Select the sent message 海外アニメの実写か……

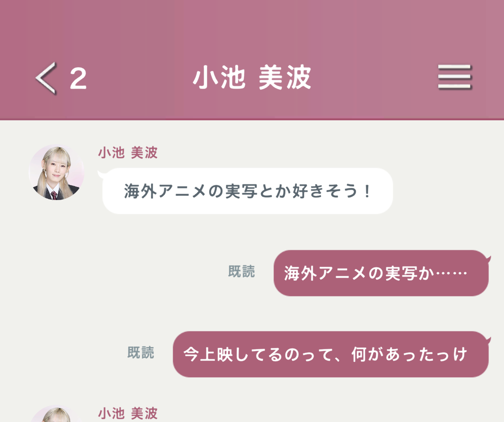pos(381,273)
